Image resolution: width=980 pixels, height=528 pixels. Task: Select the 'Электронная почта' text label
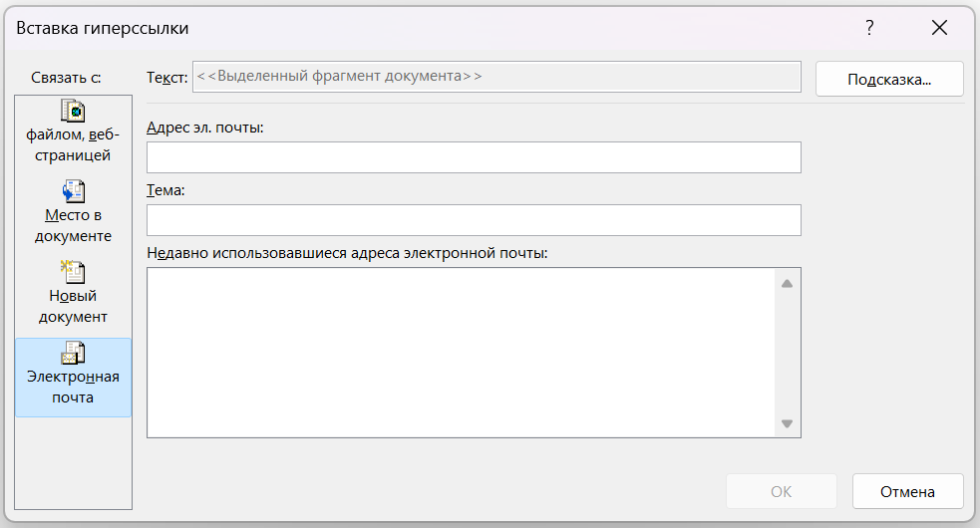click(x=73, y=388)
